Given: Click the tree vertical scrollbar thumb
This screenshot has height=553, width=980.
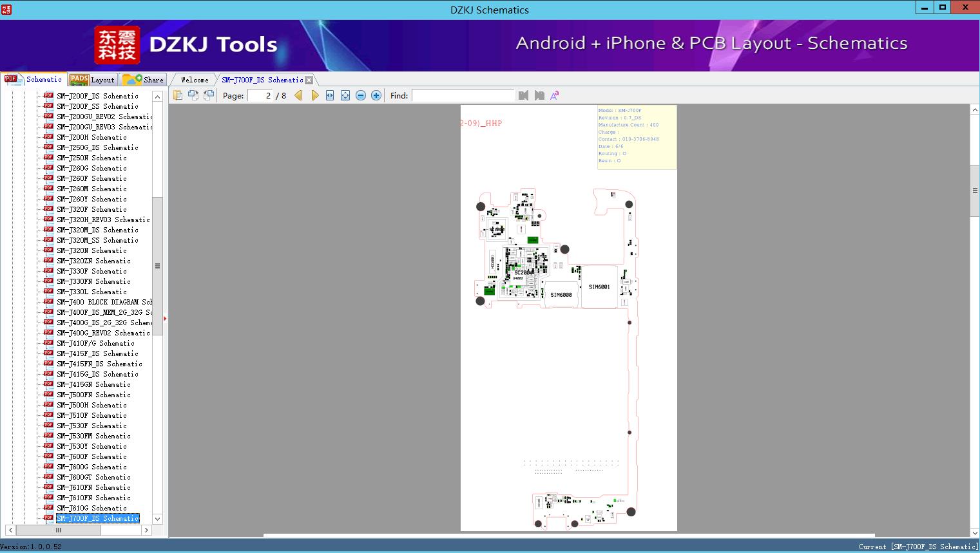Looking at the screenshot, I should point(157,265).
